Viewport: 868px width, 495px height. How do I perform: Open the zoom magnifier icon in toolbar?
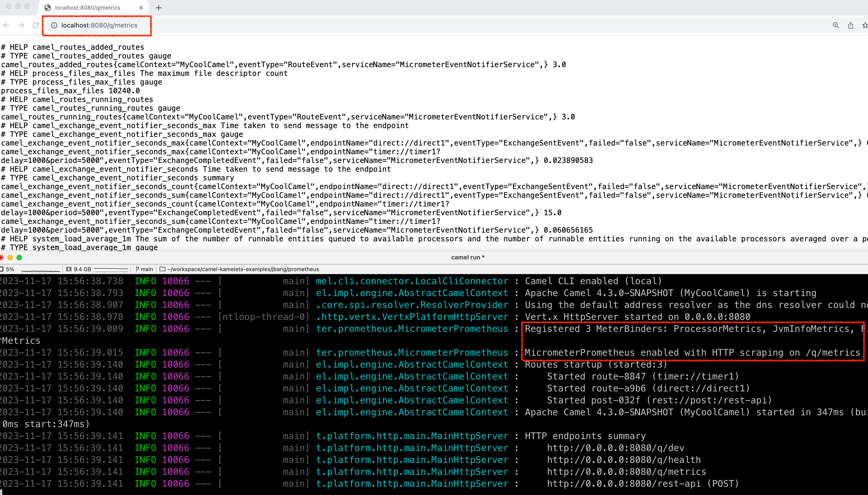(x=836, y=25)
